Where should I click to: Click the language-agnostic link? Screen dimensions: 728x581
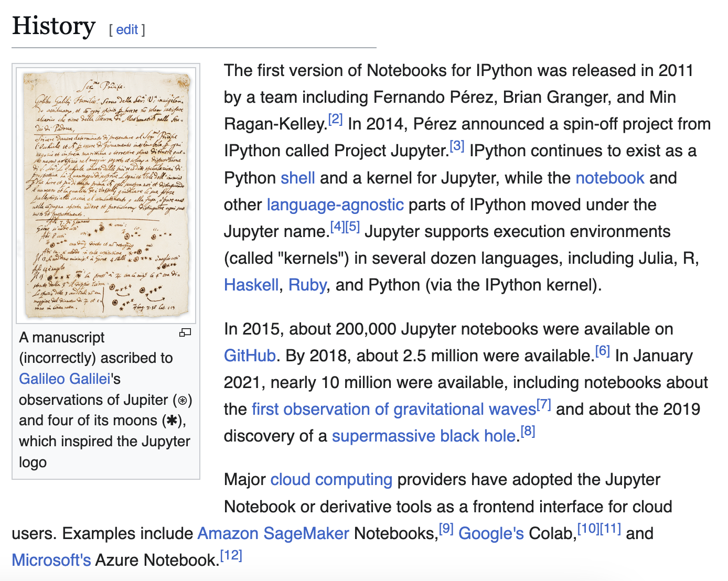tap(335, 205)
